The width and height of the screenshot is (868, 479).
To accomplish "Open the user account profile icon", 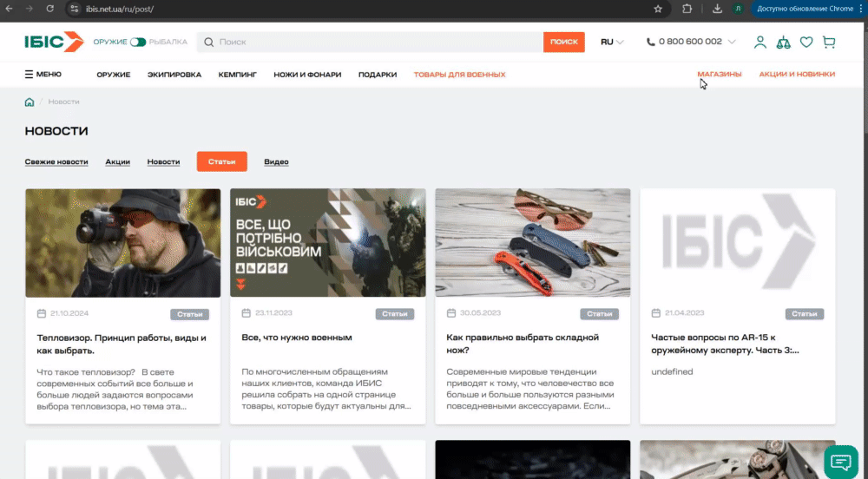I will 760,42.
